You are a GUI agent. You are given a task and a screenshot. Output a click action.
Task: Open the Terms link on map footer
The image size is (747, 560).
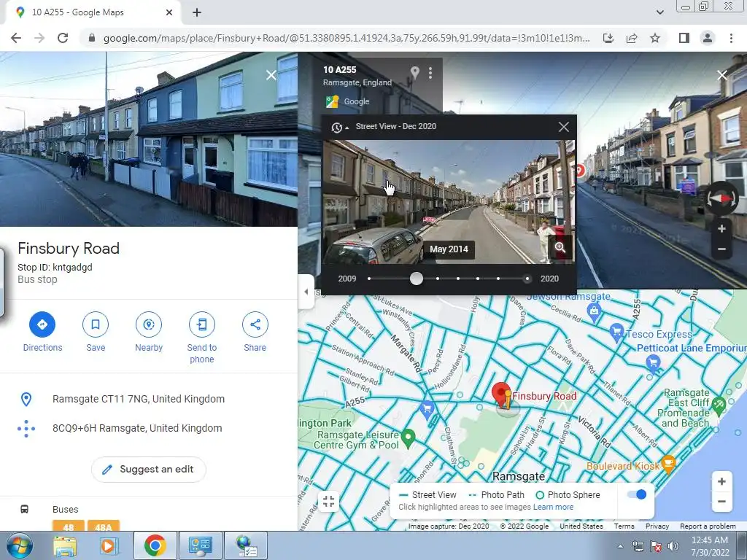click(x=624, y=526)
